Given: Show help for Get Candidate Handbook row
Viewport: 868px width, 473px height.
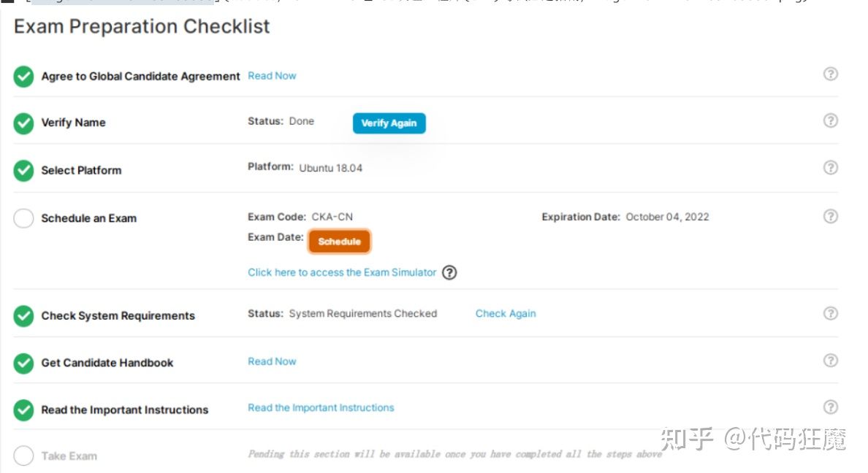Looking at the screenshot, I should tap(830, 361).
